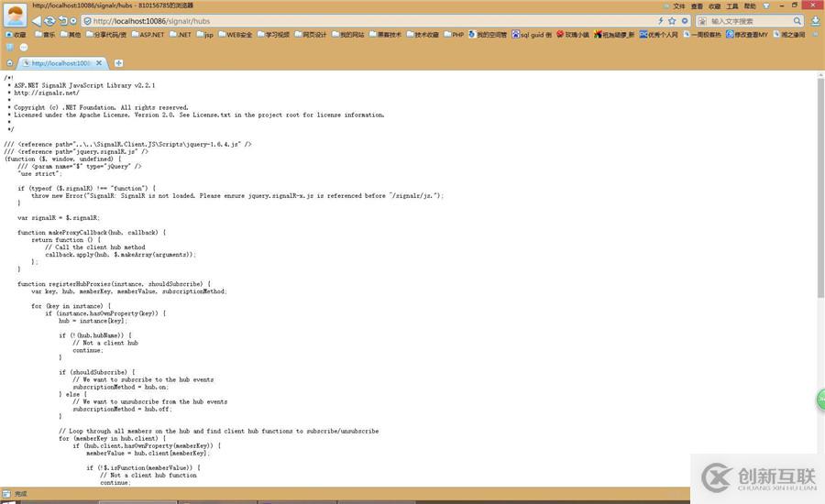Screen dimensions: 825x504
Task: Open the 网页设计 bookmark folder
Action: click(x=311, y=34)
